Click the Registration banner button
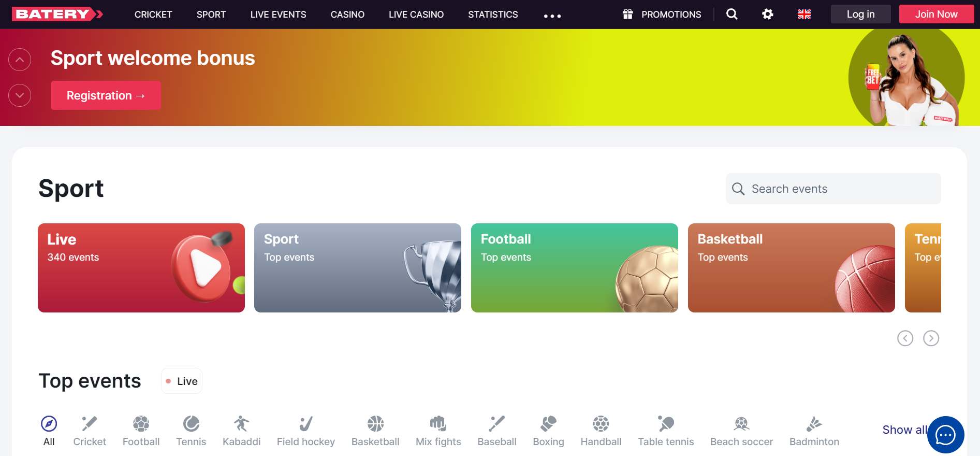Image resolution: width=980 pixels, height=456 pixels. [x=106, y=95]
